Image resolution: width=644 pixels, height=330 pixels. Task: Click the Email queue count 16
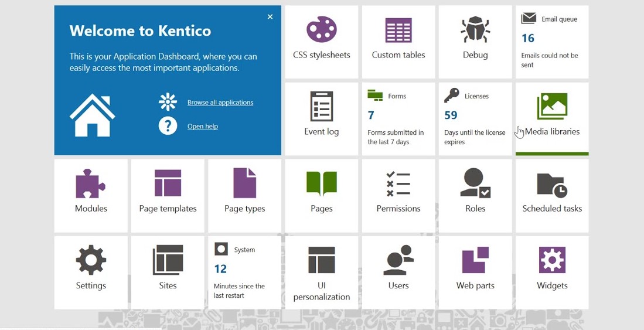pos(528,38)
